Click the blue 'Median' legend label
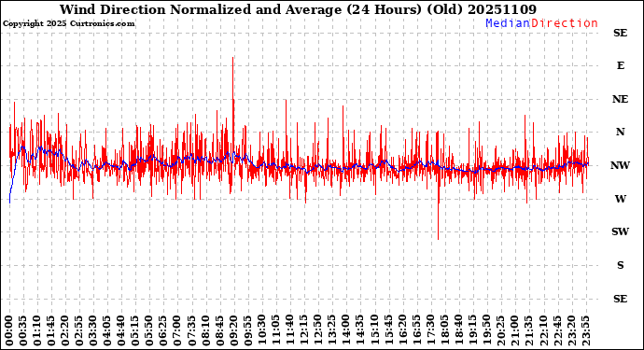Image resolution: width=644 pixels, height=350 pixels. (508, 23)
